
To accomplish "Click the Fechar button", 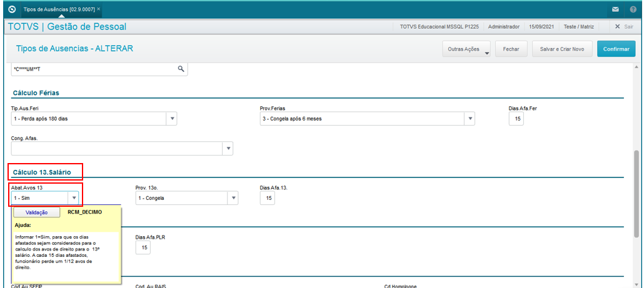I will (x=511, y=49).
